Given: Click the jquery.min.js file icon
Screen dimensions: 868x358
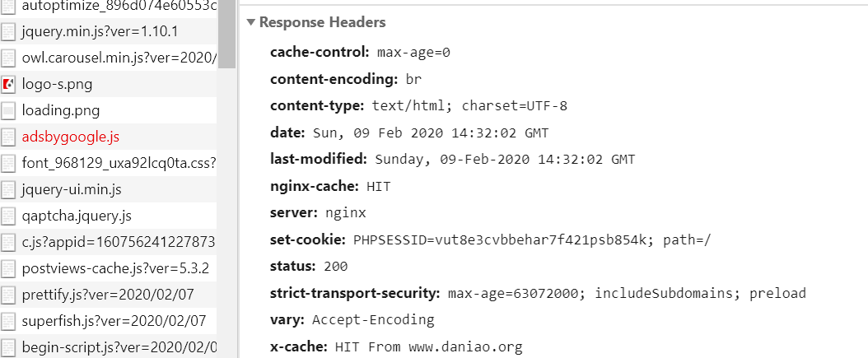Looking at the screenshot, I should [8, 32].
